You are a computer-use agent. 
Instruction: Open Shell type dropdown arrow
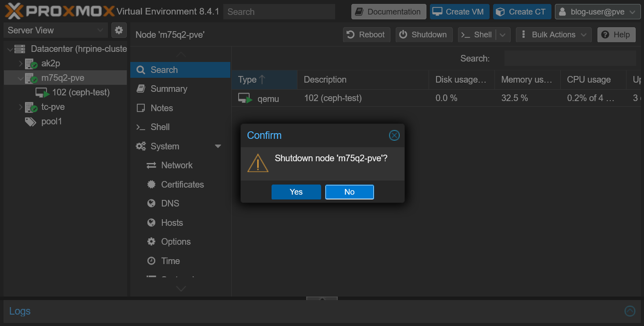click(x=503, y=35)
